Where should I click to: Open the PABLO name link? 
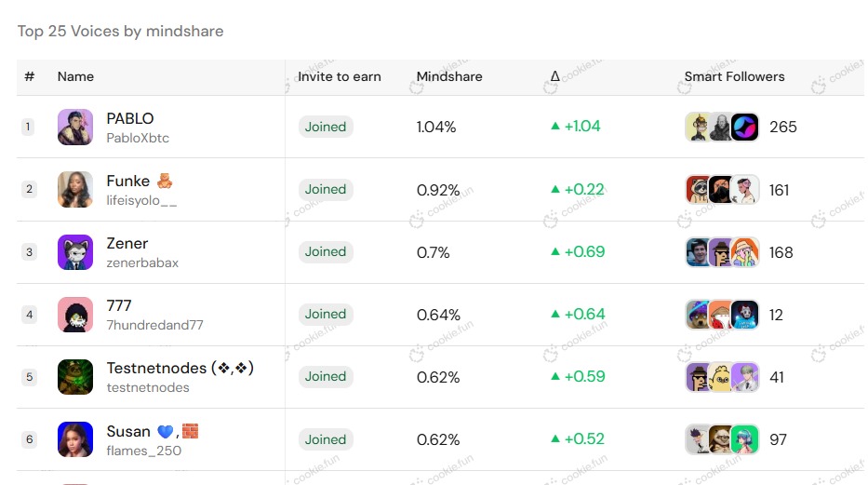click(130, 118)
